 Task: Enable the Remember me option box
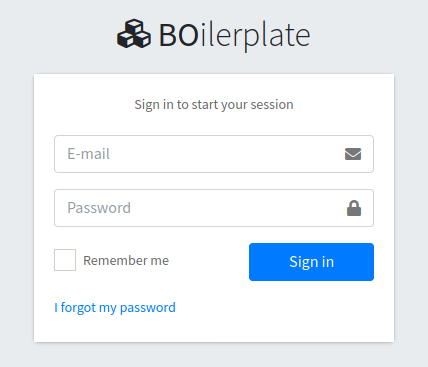pos(65,260)
